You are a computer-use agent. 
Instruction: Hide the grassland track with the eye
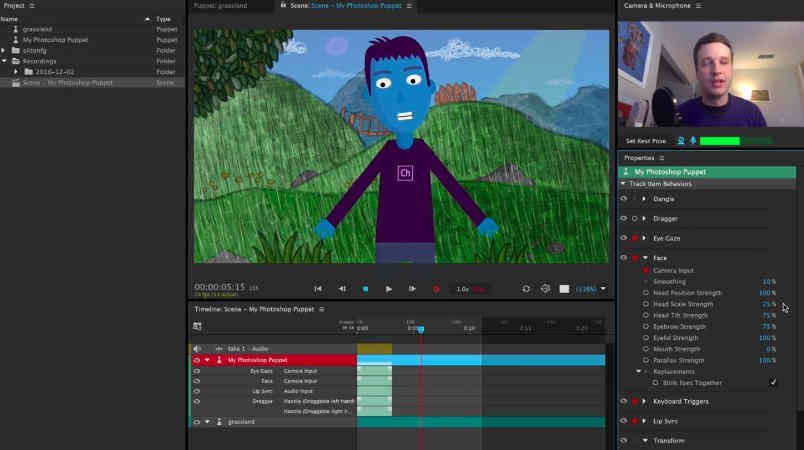pyautogui.click(x=196, y=422)
